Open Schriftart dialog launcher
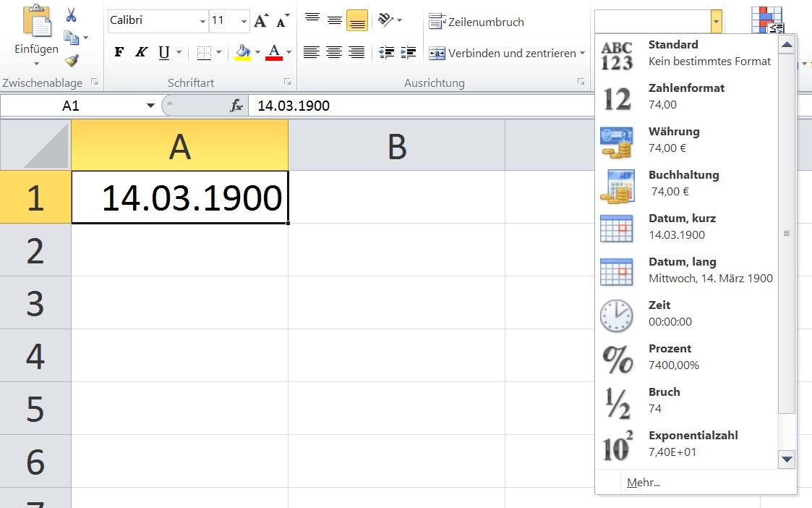The image size is (812, 508). click(x=287, y=82)
